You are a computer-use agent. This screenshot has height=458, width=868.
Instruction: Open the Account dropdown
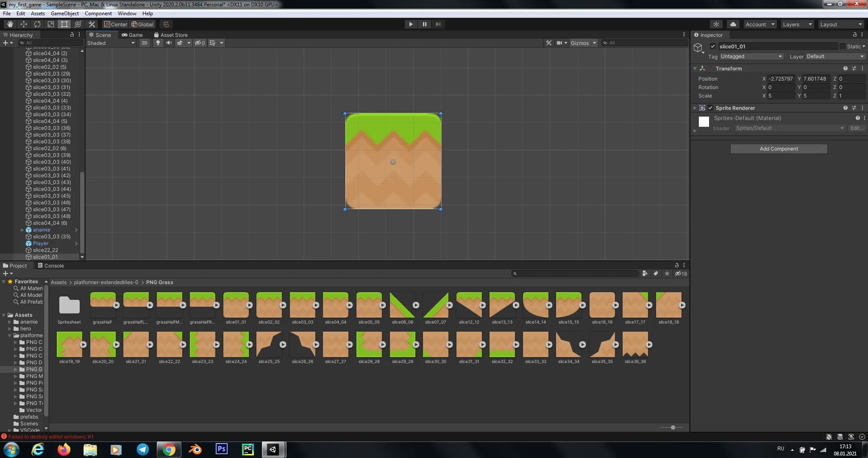pyautogui.click(x=760, y=24)
